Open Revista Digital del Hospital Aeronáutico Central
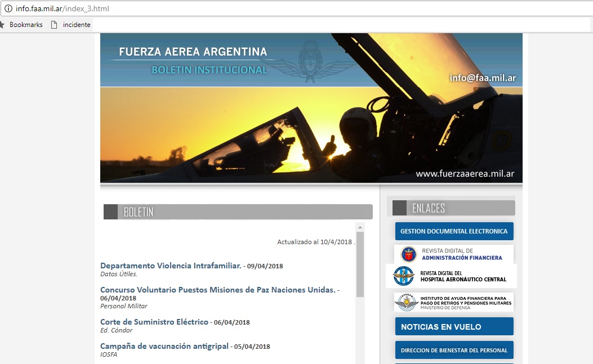Image resolution: width=593 pixels, height=364 pixels. click(451, 276)
